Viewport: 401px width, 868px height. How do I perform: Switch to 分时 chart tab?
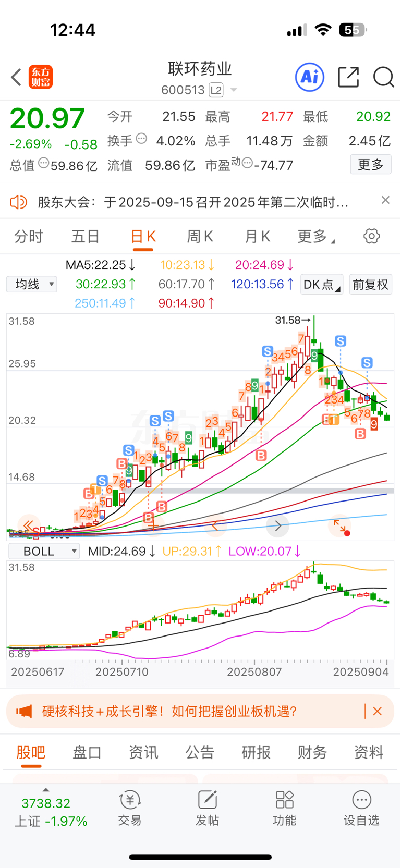pos(29,237)
